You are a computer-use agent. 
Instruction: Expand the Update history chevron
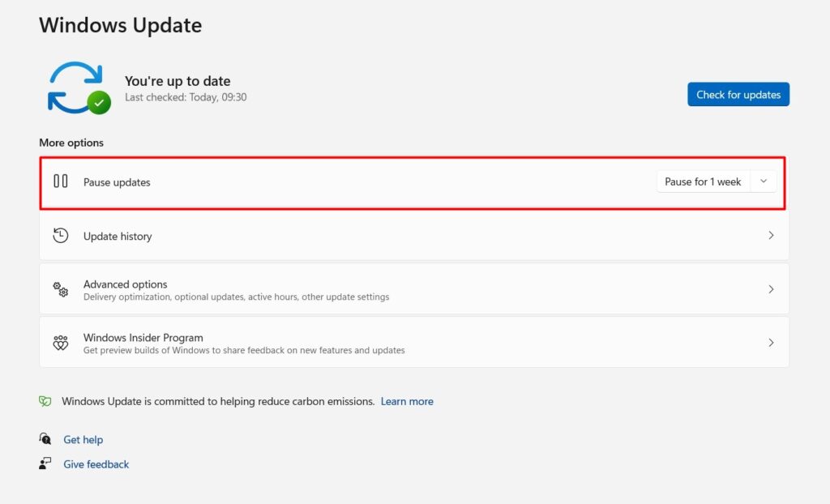tap(771, 236)
